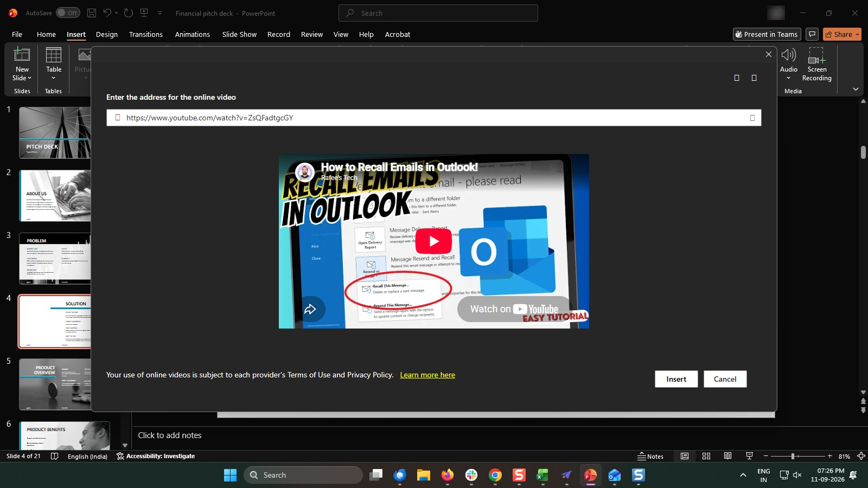Click the online video address field
Screen dimensions: 868x488
click(433, 118)
